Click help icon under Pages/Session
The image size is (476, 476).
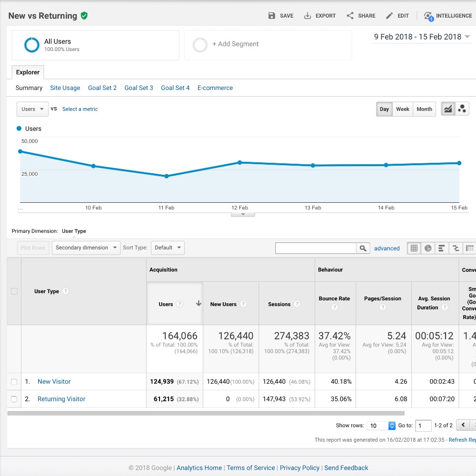point(383,307)
